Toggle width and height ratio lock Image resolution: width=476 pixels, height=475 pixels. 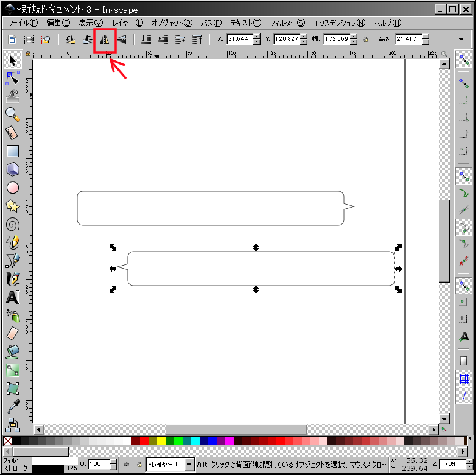click(x=366, y=39)
